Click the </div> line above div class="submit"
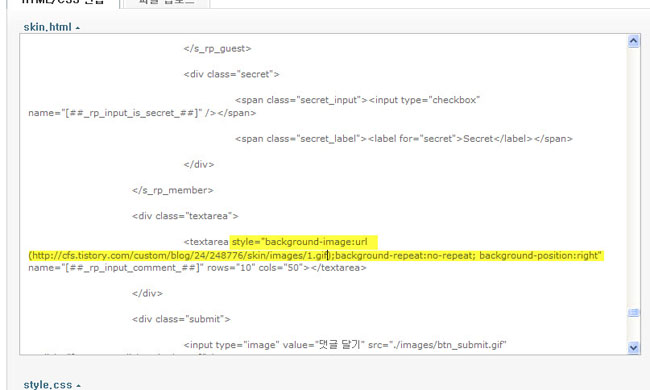Image resolution: width=650 pixels, height=390 pixels. tap(147, 293)
